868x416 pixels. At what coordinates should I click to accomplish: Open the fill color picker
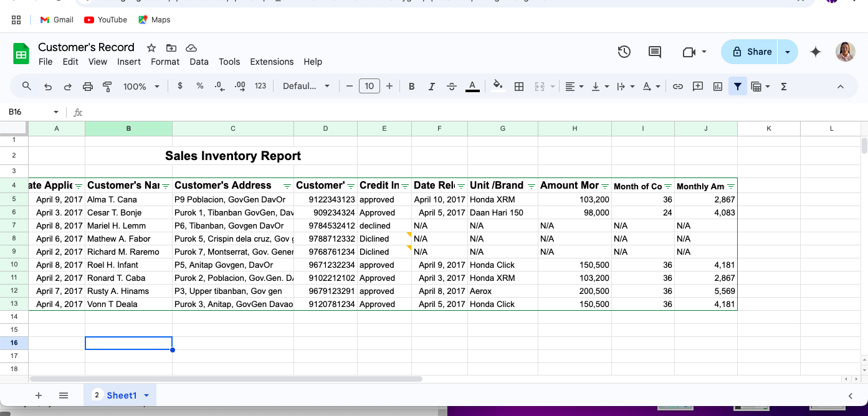coord(497,87)
